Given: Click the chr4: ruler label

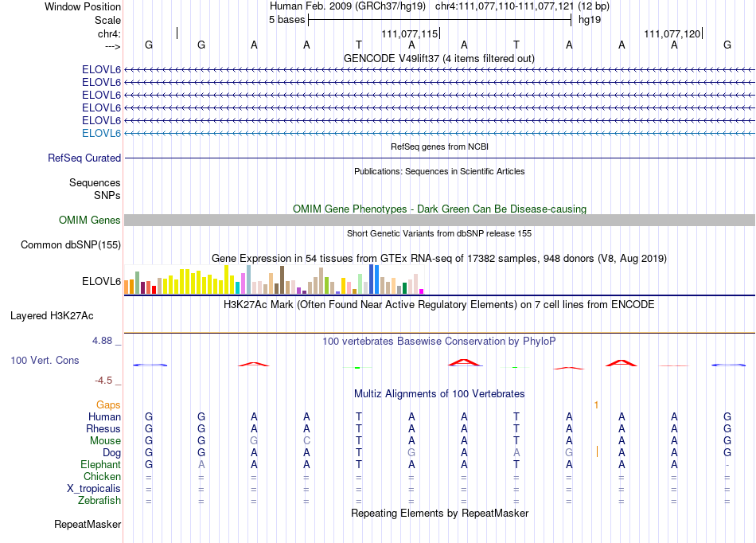Looking at the screenshot, I should (109, 33).
